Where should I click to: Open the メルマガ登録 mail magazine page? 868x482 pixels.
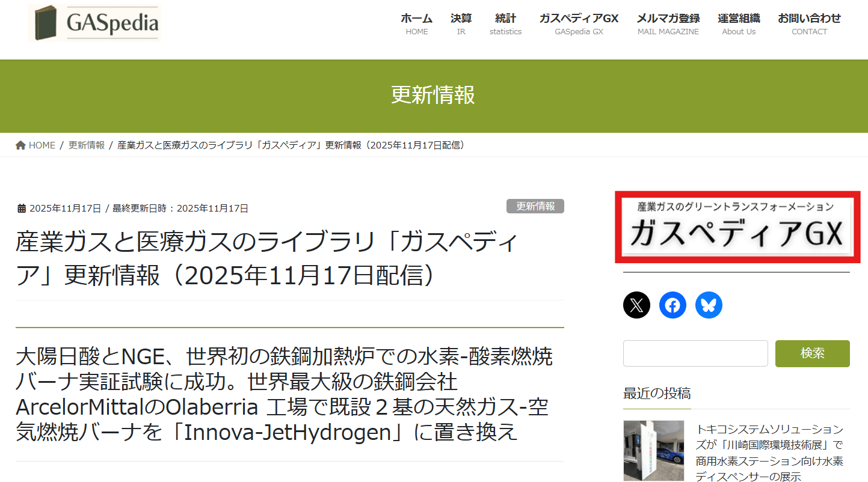tap(668, 24)
